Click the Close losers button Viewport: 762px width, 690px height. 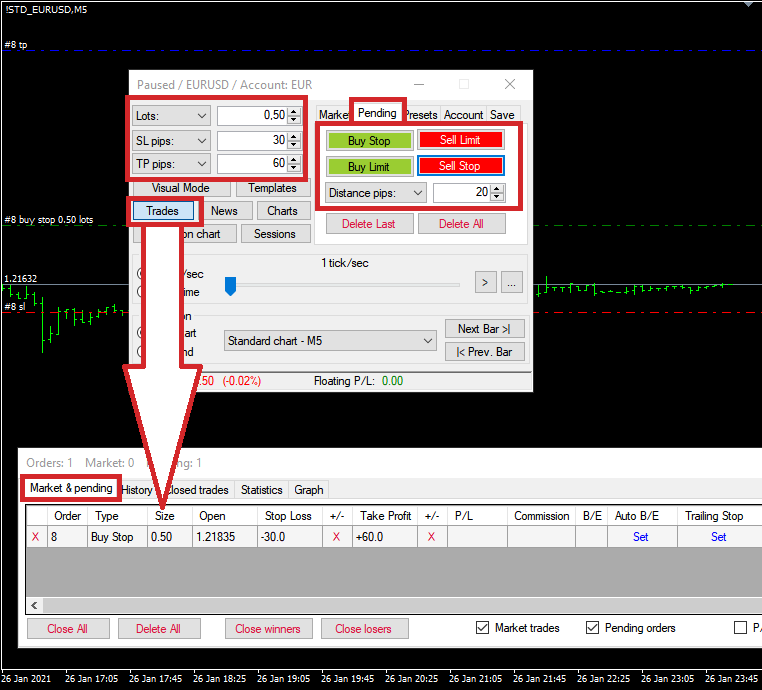click(364, 629)
